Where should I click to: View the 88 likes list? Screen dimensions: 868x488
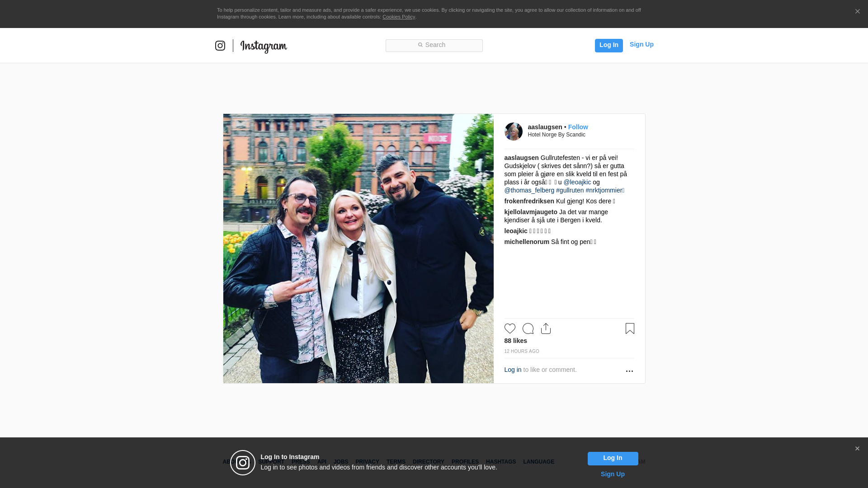coord(515,341)
